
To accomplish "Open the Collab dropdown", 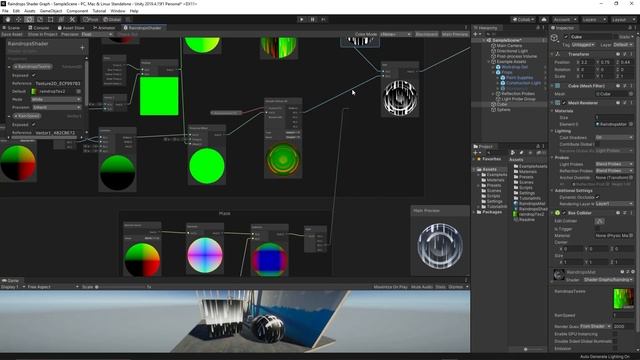I will pyautogui.click(x=523, y=20).
